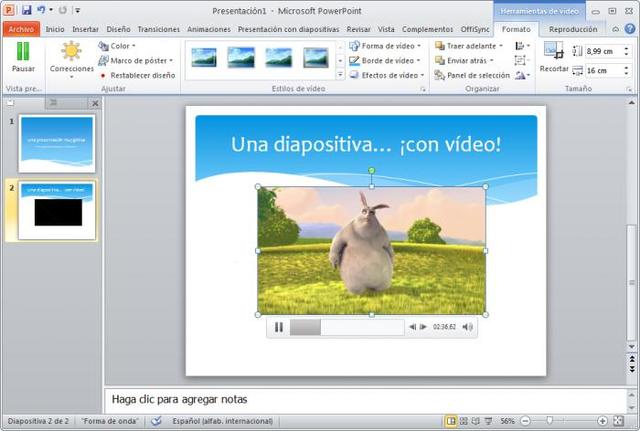Click the width field showing 16 cm

[604, 71]
